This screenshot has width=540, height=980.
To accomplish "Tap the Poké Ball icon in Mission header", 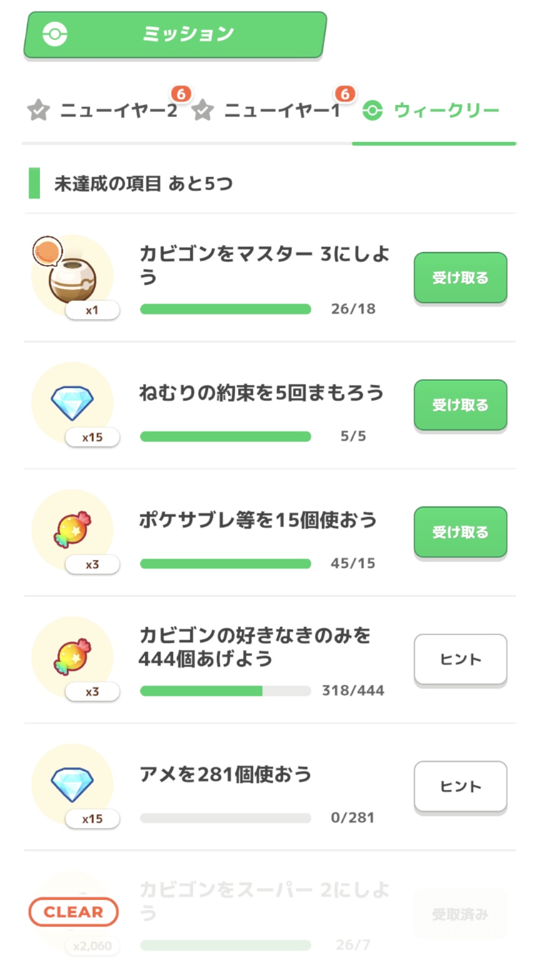I will tap(55, 34).
